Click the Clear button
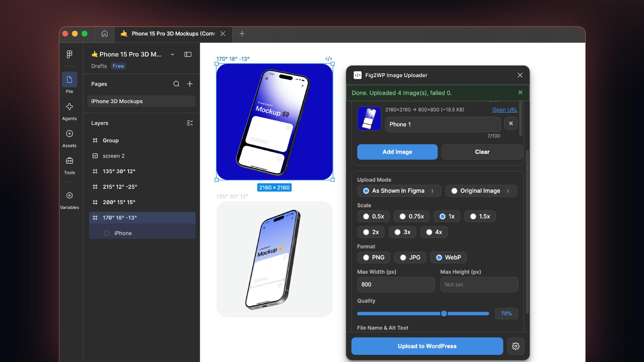 coord(482,152)
